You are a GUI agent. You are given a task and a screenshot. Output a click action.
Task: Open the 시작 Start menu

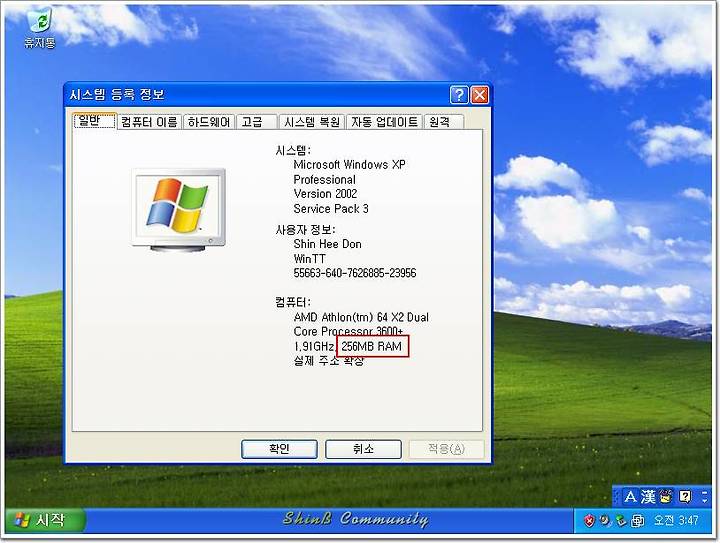tap(45, 520)
